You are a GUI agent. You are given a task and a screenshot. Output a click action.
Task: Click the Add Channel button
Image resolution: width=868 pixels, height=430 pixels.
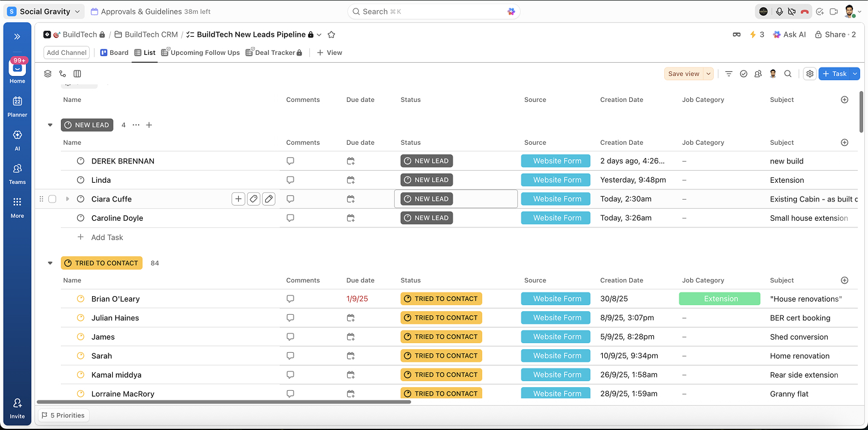(x=66, y=52)
